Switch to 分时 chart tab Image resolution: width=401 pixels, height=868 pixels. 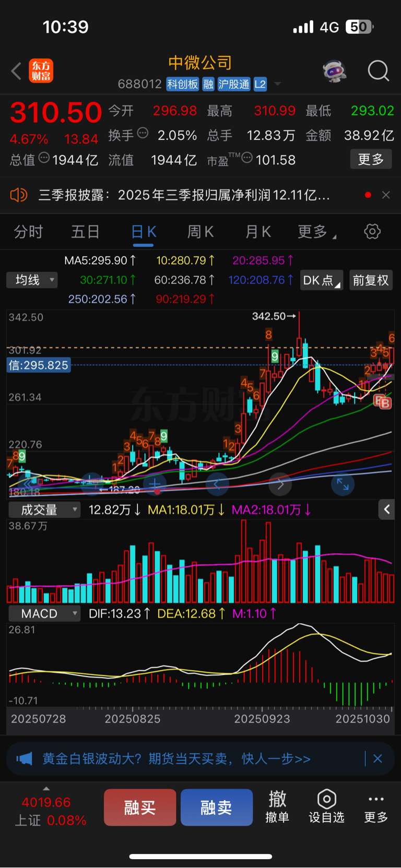pos(28,232)
